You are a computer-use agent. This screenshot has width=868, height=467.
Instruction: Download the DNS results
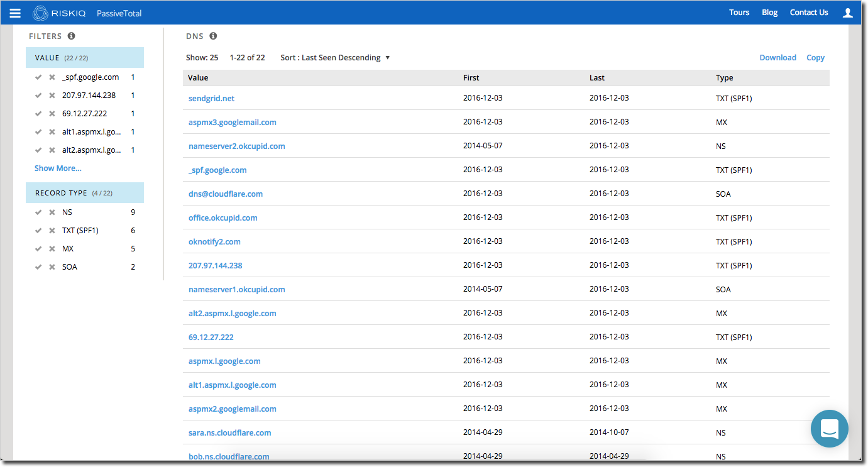click(777, 58)
